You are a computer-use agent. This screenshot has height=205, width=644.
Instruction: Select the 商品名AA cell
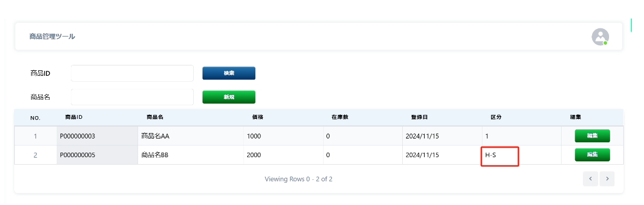coord(190,136)
